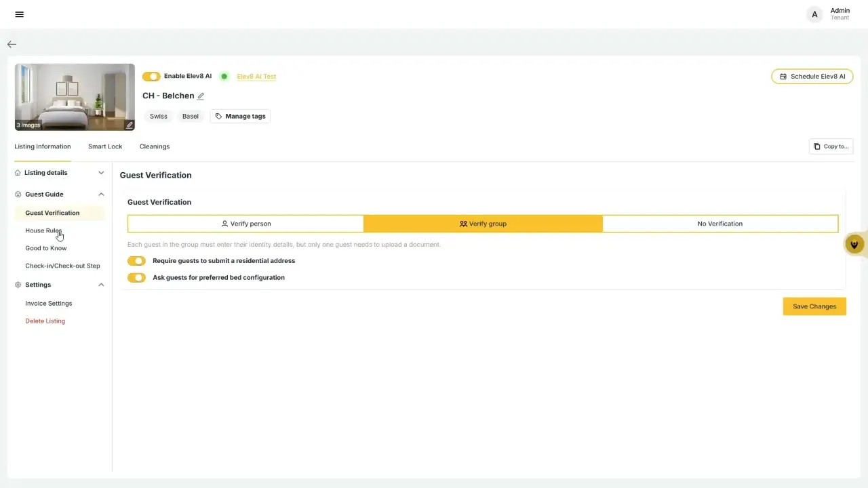The image size is (868, 488).
Task: Go back with the left arrow
Action: (12, 44)
